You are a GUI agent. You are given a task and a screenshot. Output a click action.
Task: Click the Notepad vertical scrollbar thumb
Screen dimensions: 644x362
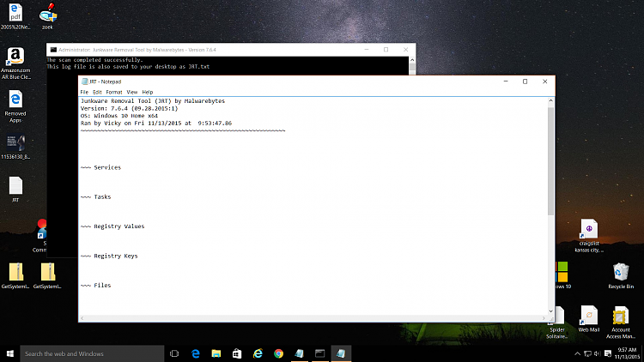pyautogui.click(x=550, y=161)
